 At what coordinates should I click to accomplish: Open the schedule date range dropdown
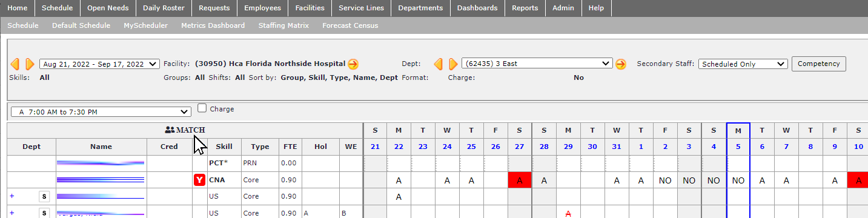point(99,64)
